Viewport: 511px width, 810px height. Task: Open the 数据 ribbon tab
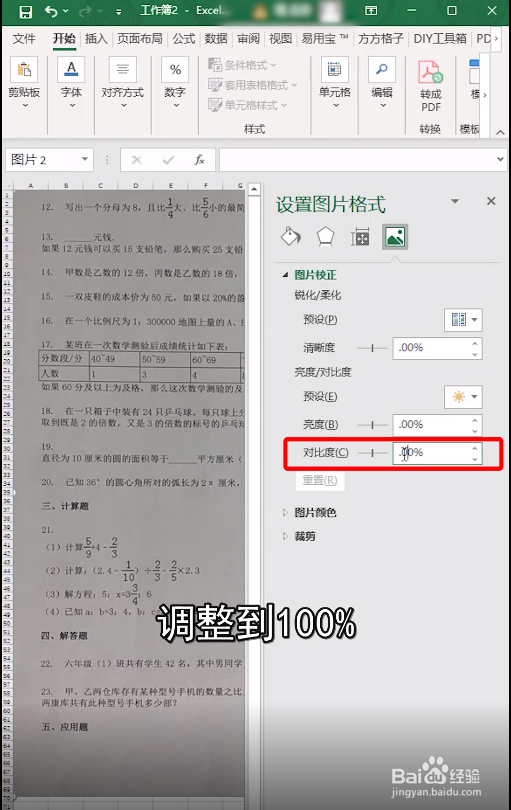[216, 39]
